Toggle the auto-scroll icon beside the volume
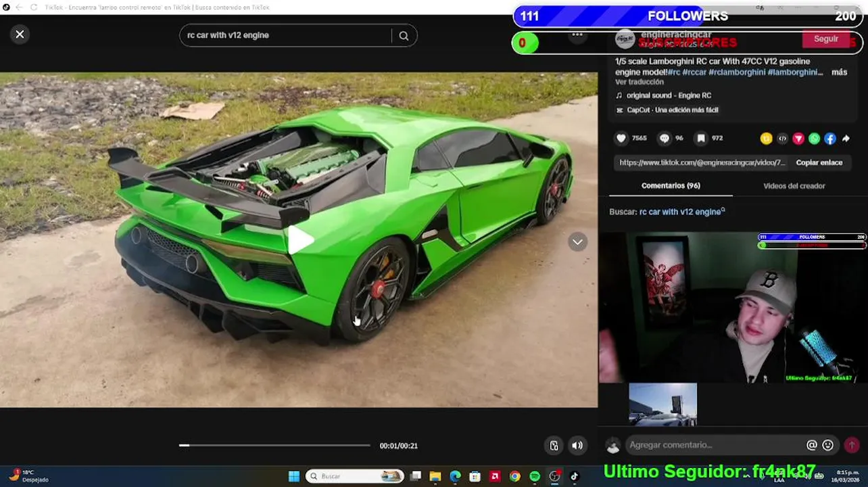 [554, 445]
